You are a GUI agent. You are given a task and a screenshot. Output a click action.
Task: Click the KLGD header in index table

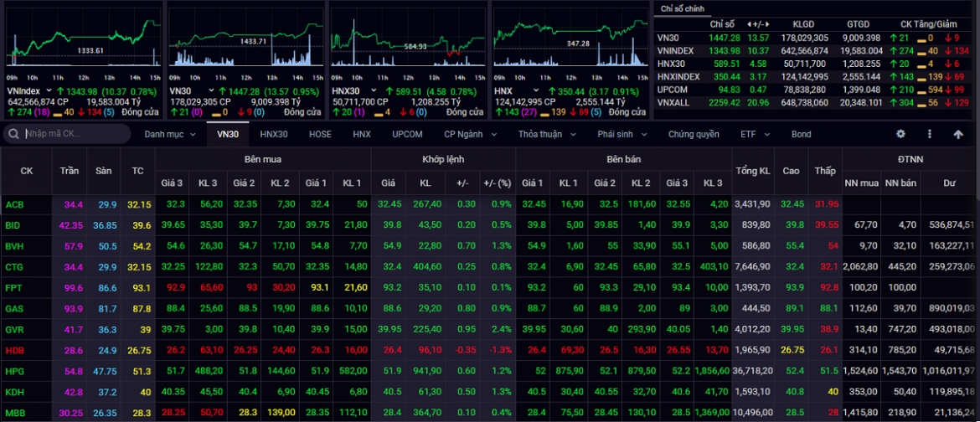[804, 23]
